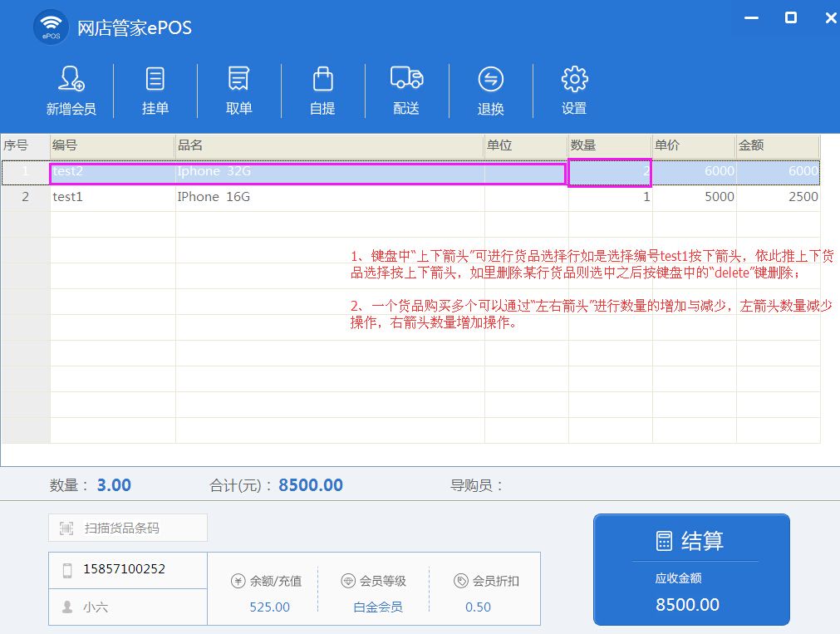The height and width of the screenshot is (634, 840).
Task: Choose the 配送 delivery truck icon
Action: click(406, 80)
